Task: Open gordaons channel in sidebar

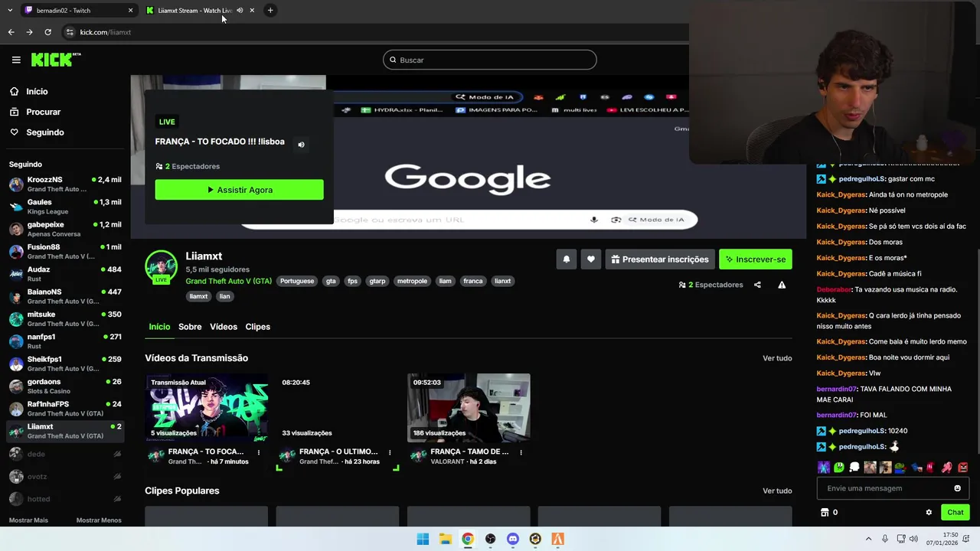Action: pyautogui.click(x=65, y=386)
